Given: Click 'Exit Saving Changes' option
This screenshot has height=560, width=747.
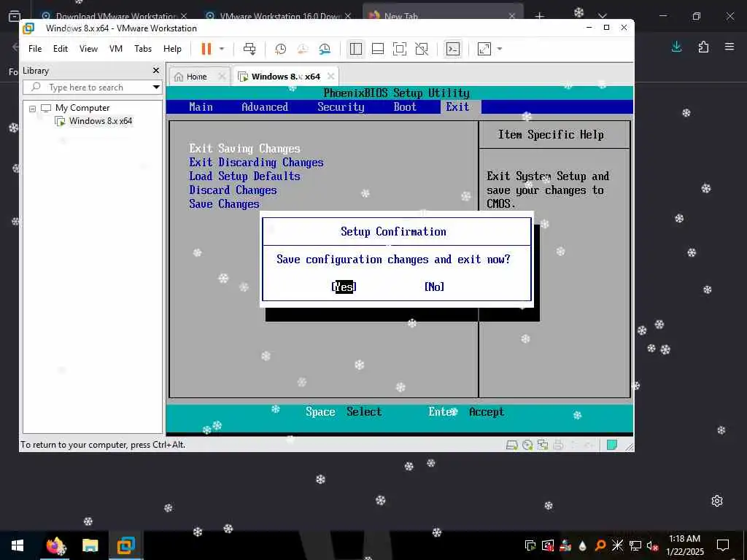Looking at the screenshot, I should [x=244, y=149].
